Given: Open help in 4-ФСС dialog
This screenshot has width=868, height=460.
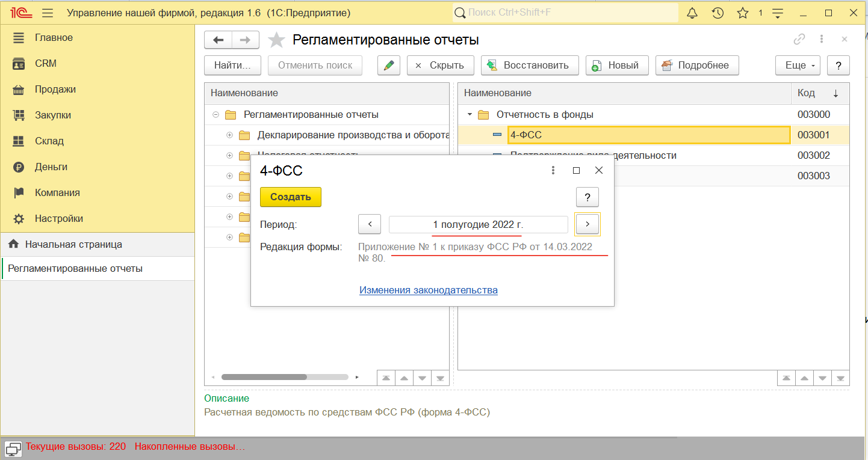Looking at the screenshot, I should (x=587, y=197).
